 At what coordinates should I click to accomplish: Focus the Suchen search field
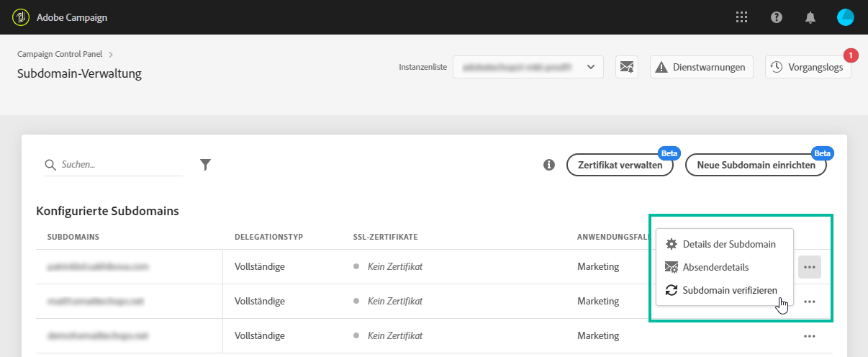tap(119, 165)
